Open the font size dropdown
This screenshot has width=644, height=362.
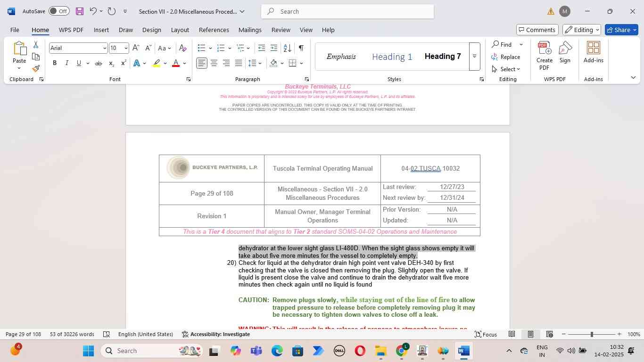pyautogui.click(x=126, y=48)
